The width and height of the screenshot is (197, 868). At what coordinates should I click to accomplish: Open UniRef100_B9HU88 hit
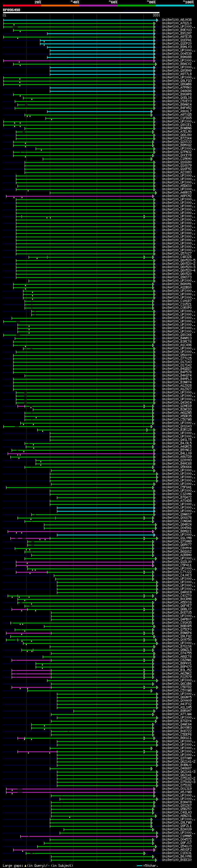177,57
